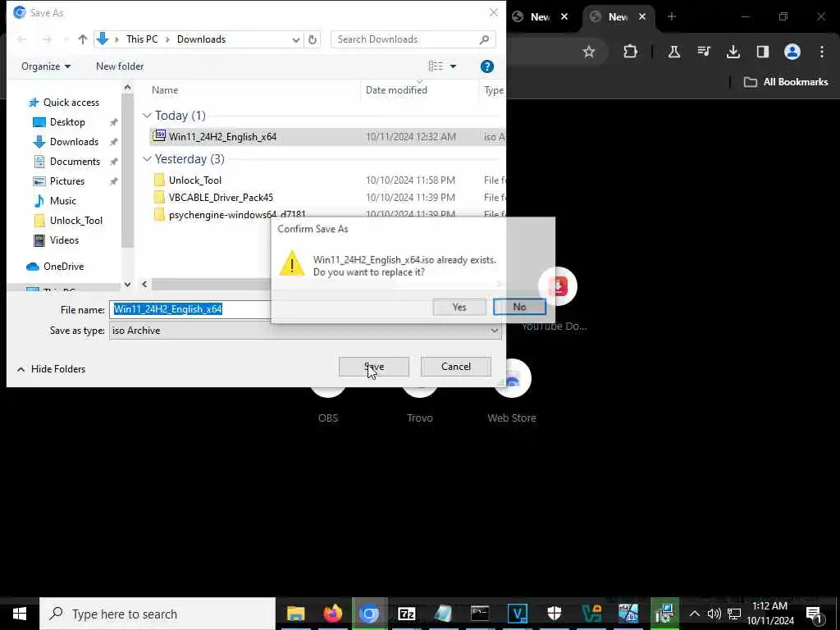840x630 pixels.
Task: Open the volume control in the system tray
Action: tap(714, 614)
